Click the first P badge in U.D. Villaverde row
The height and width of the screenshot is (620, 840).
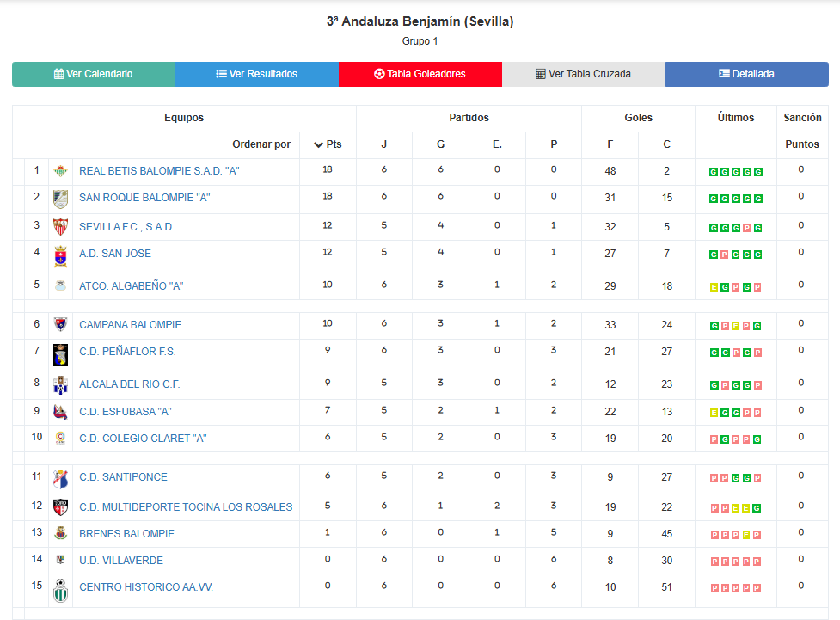pyautogui.click(x=714, y=562)
